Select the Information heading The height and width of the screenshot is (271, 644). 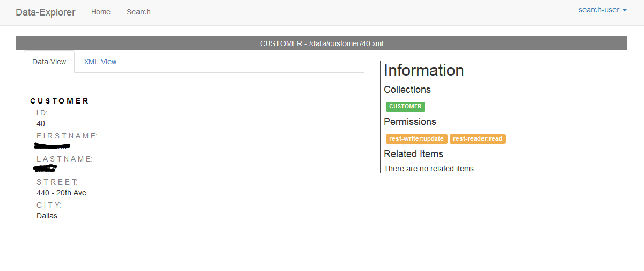[x=424, y=70]
